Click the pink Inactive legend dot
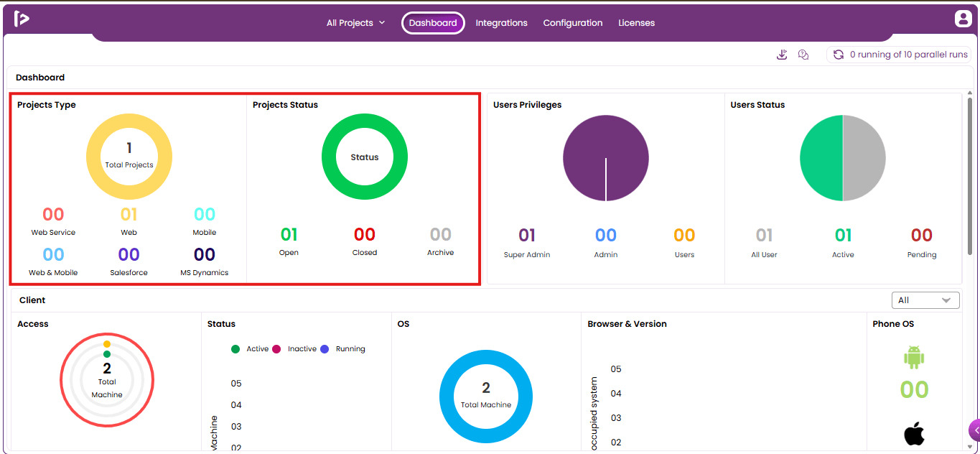Viewport: 980px width, 454px height. point(276,349)
